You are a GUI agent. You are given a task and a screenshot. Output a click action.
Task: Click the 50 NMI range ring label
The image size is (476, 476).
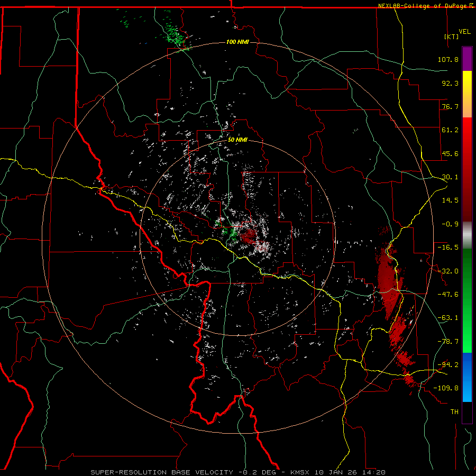pos(237,140)
